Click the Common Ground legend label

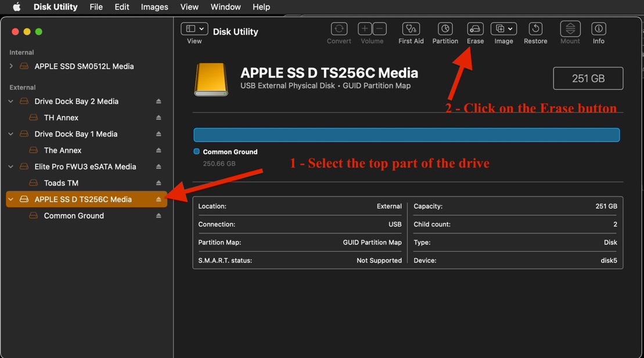click(230, 152)
